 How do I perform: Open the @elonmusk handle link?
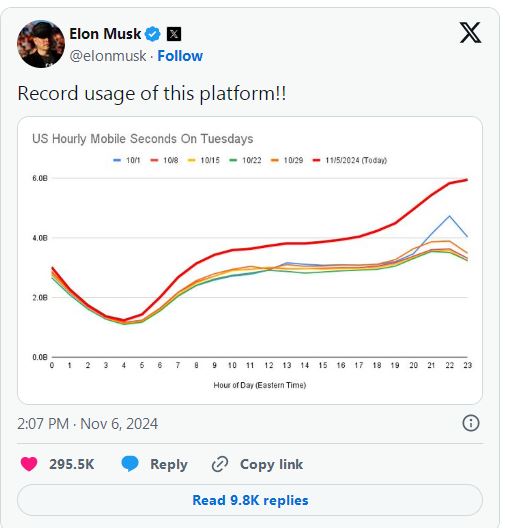pos(108,56)
